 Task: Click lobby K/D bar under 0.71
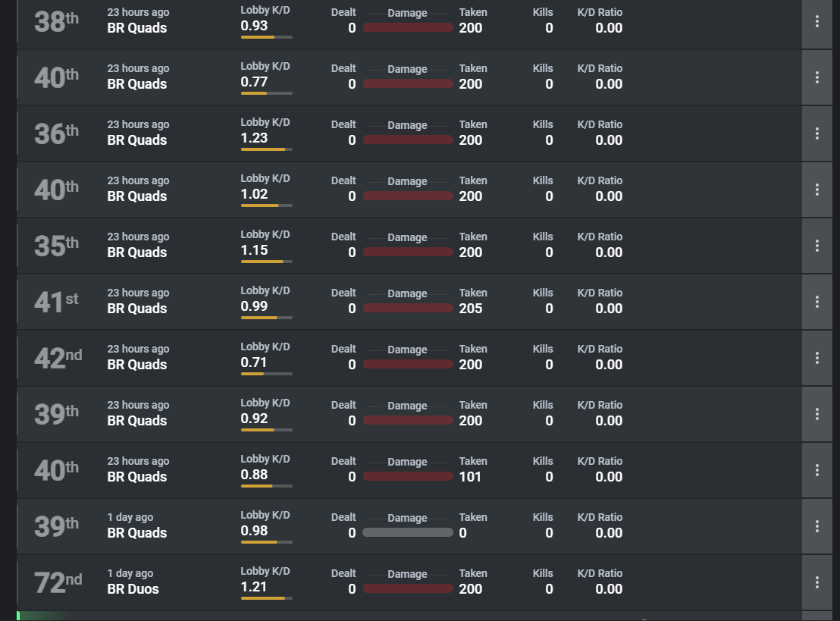coord(266,374)
